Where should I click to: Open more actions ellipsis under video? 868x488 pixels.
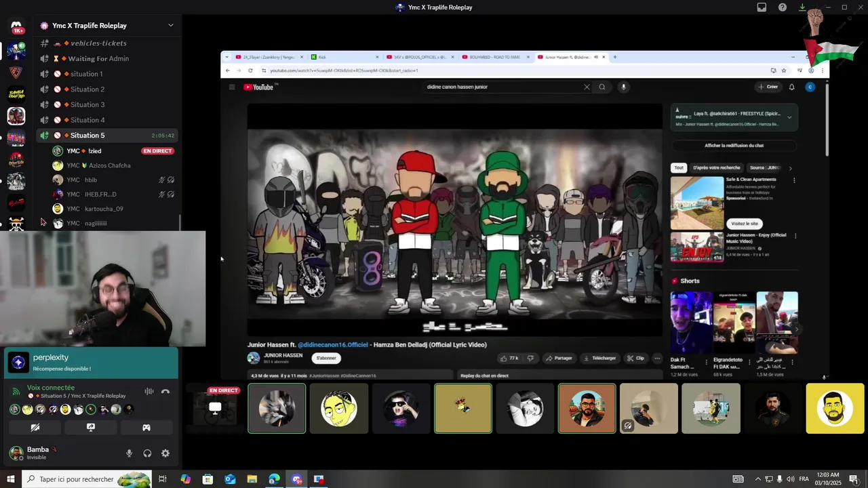[658, 358]
